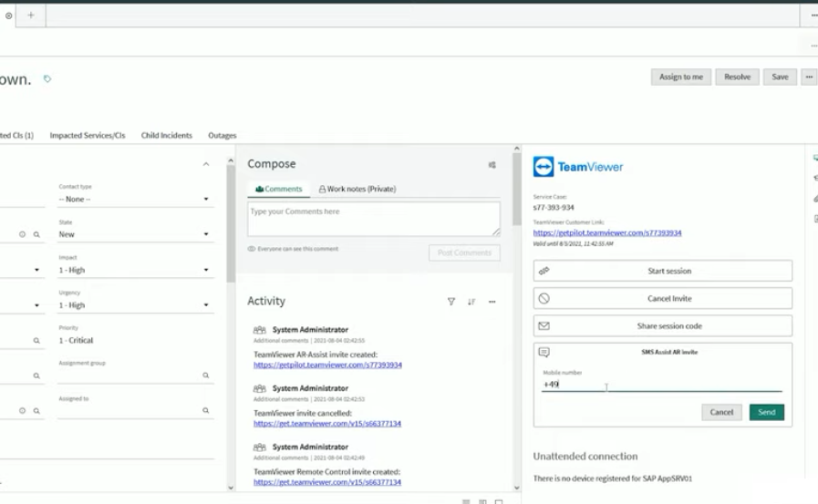Click Post Comments button
Image resolution: width=818 pixels, height=504 pixels.
(464, 252)
